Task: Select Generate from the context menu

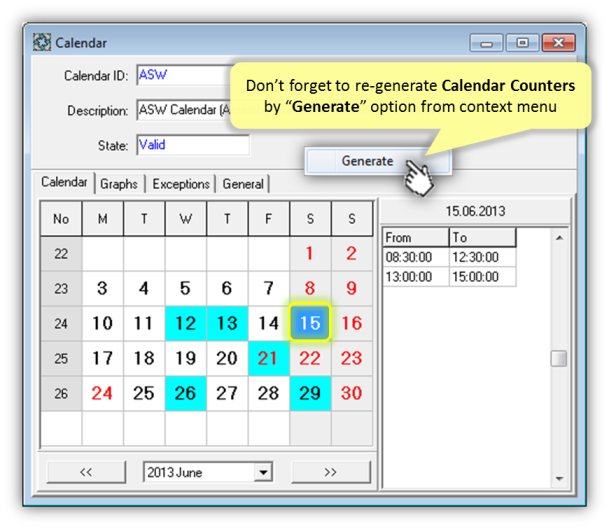Action: click(x=367, y=161)
